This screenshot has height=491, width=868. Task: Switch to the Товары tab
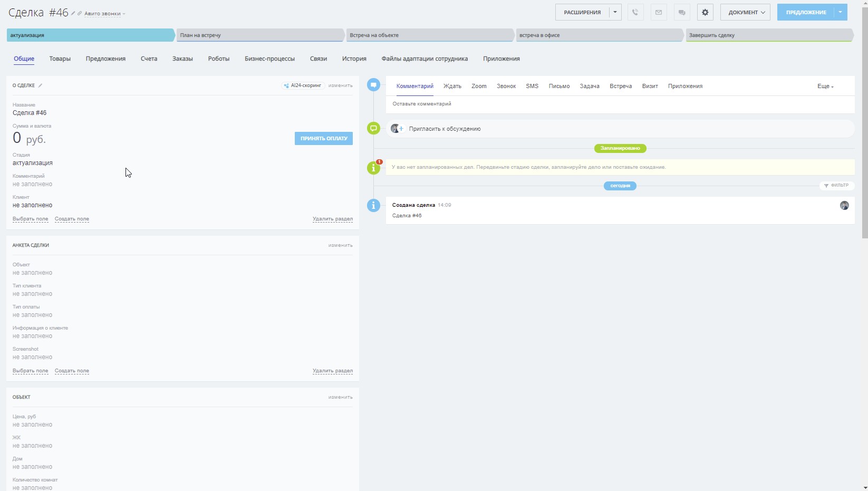pyautogui.click(x=60, y=59)
